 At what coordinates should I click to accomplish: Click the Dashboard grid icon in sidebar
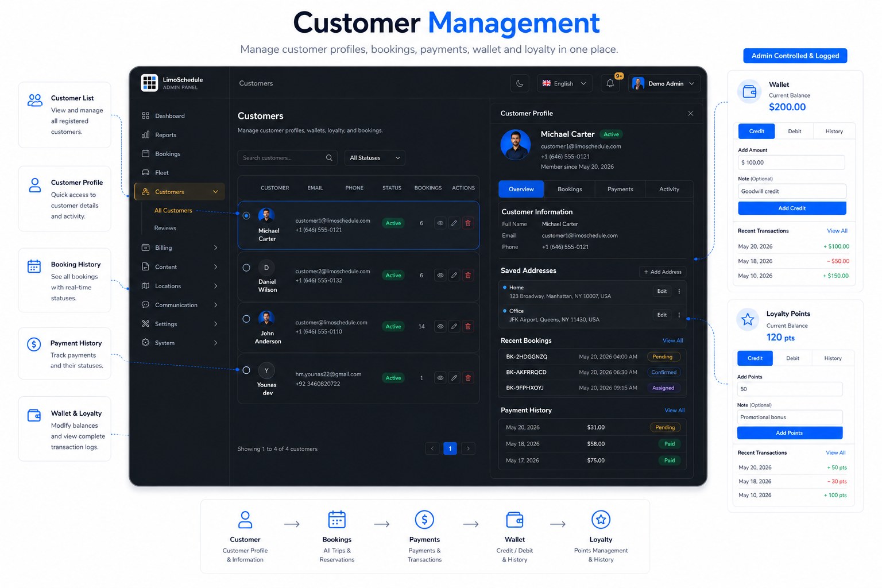(145, 116)
